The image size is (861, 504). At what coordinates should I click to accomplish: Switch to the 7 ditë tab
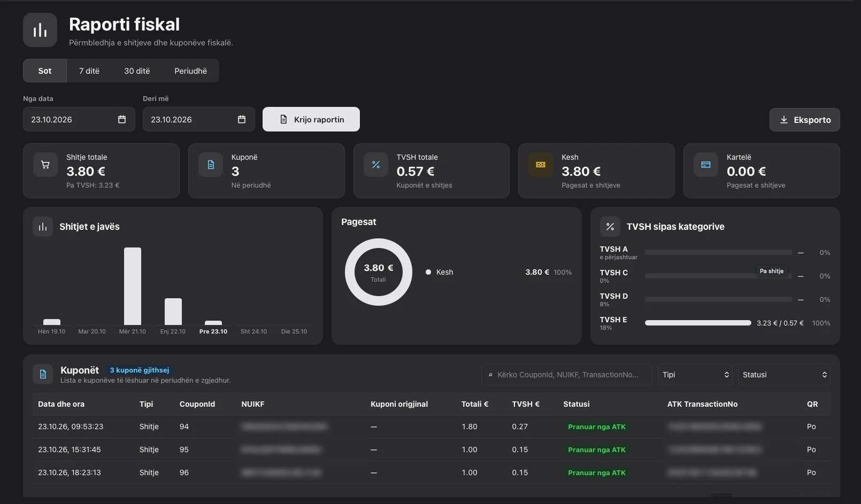[x=89, y=71]
